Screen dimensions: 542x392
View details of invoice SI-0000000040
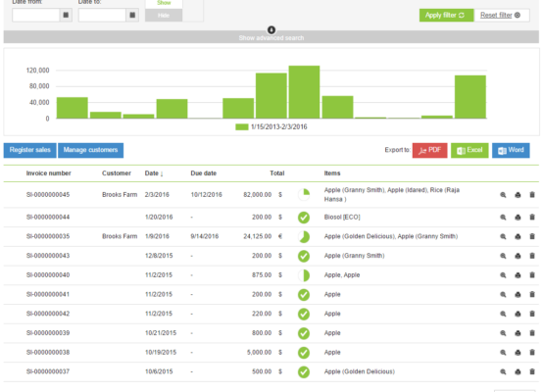coord(504,275)
